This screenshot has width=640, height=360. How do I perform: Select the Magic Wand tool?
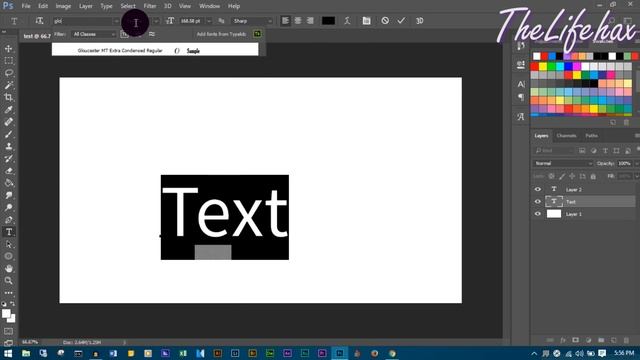[x=9, y=85]
